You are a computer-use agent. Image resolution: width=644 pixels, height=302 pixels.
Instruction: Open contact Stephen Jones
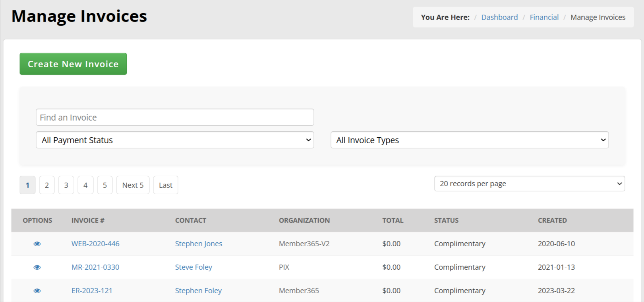(x=199, y=244)
